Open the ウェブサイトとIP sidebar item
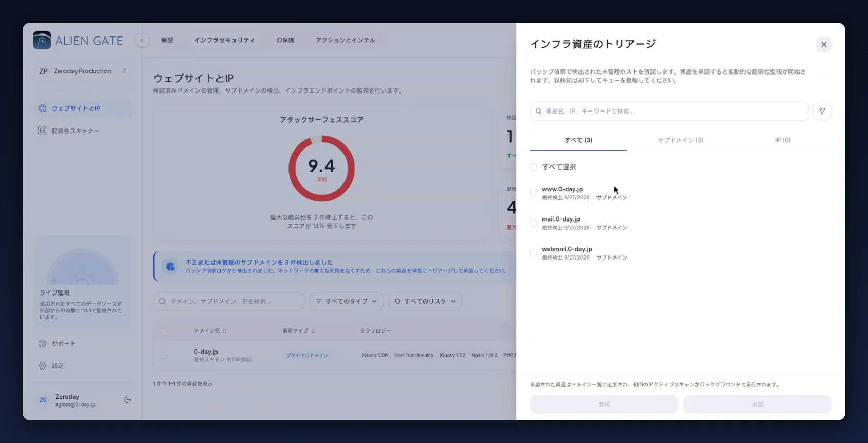 82,108
